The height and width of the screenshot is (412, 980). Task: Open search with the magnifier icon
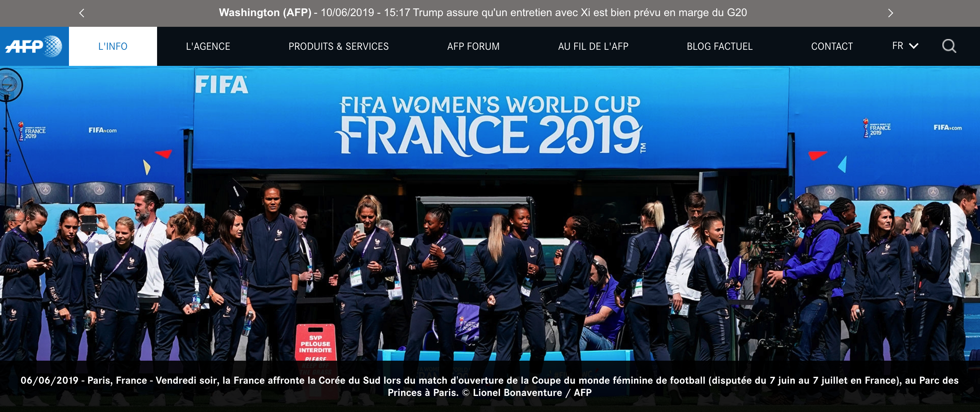(949, 46)
